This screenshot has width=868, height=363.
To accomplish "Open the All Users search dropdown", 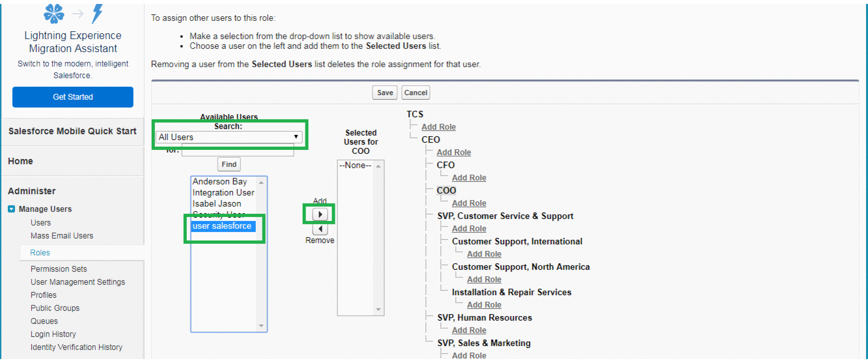I will [x=229, y=137].
